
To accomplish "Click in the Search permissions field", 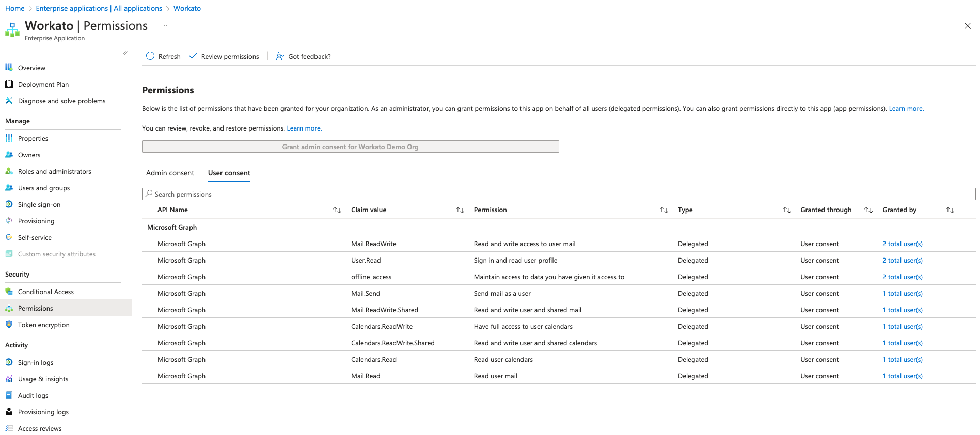I will click(558, 194).
